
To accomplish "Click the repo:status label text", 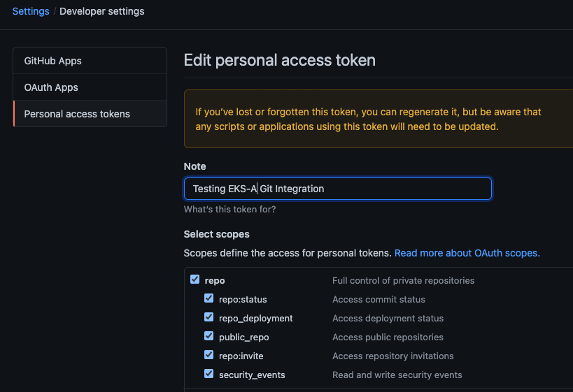I will click(x=243, y=299).
